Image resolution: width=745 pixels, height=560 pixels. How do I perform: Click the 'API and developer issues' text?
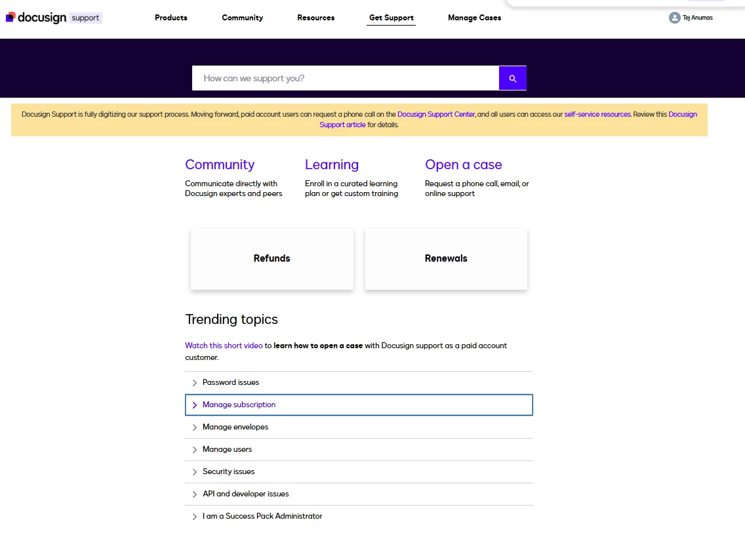coord(246,494)
